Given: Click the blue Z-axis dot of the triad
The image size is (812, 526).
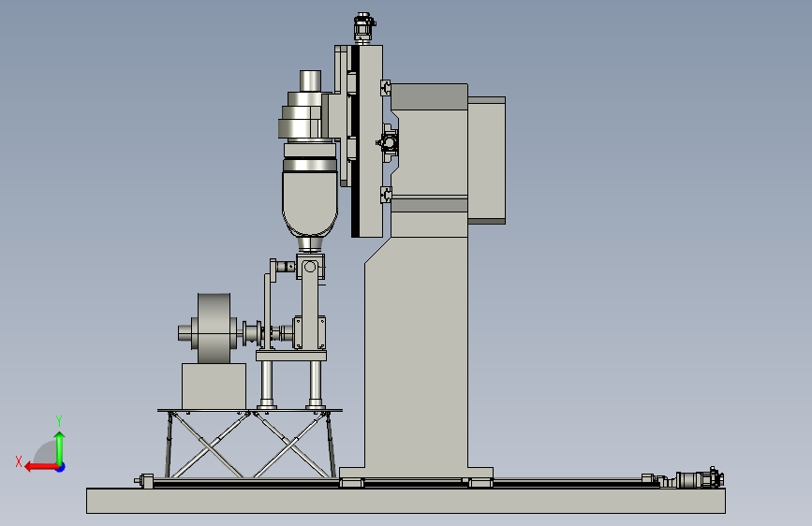Looking at the screenshot, I should pos(61,467).
